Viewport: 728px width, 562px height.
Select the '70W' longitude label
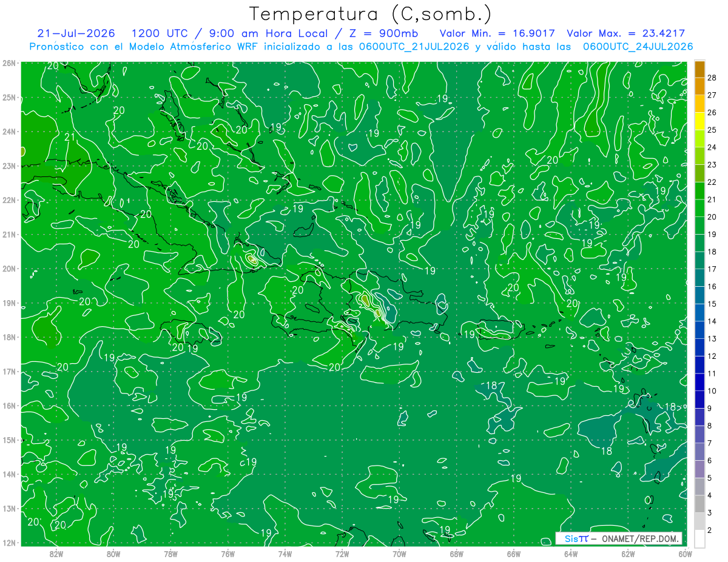pos(399,553)
